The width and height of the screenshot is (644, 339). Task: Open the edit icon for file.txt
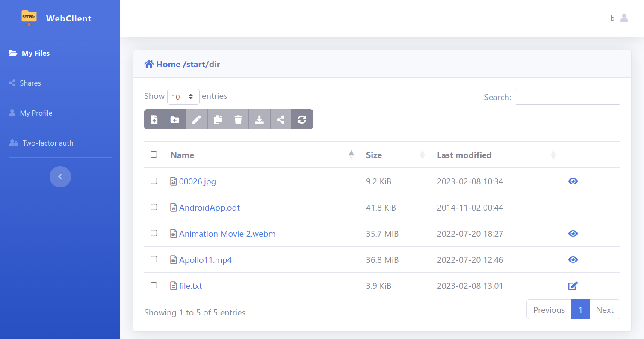pyautogui.click(x=573, y=285)
